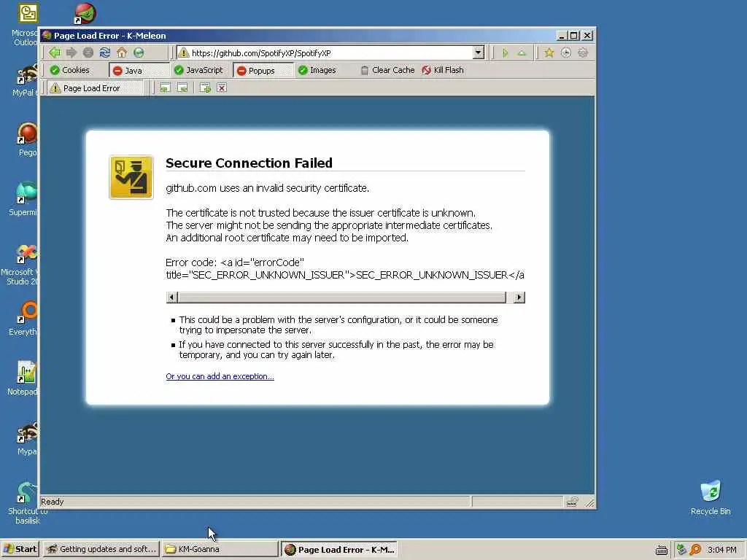747x560 pixels.
Task: Click the warning icon in the URL bar
Action: (183, 52)
